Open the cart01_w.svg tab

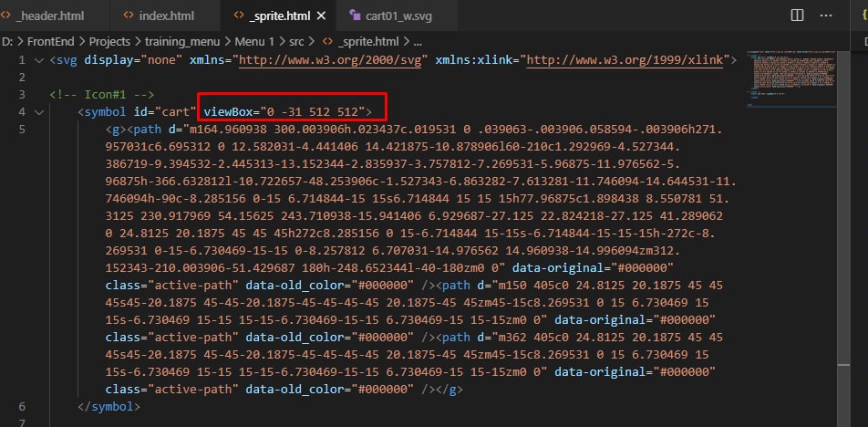[398, 16]
